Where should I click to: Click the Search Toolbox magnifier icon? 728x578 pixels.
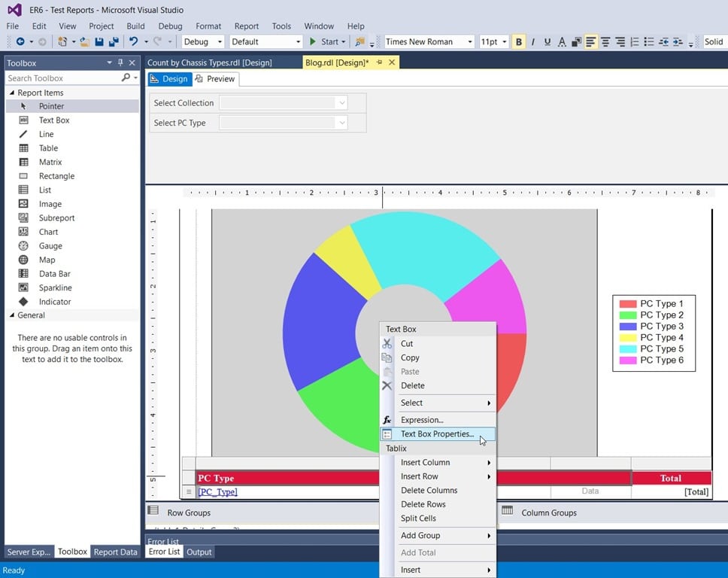[x=126, y=78]
